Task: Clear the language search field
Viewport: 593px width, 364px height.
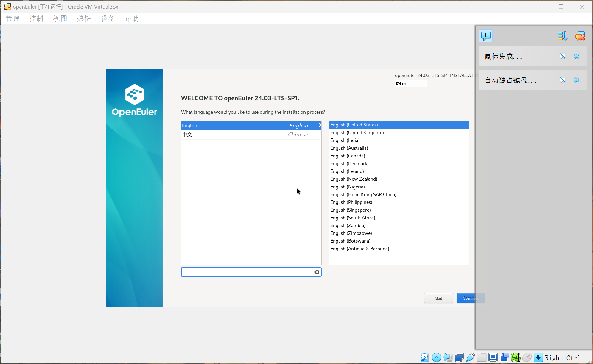Action: click(317, 272)
